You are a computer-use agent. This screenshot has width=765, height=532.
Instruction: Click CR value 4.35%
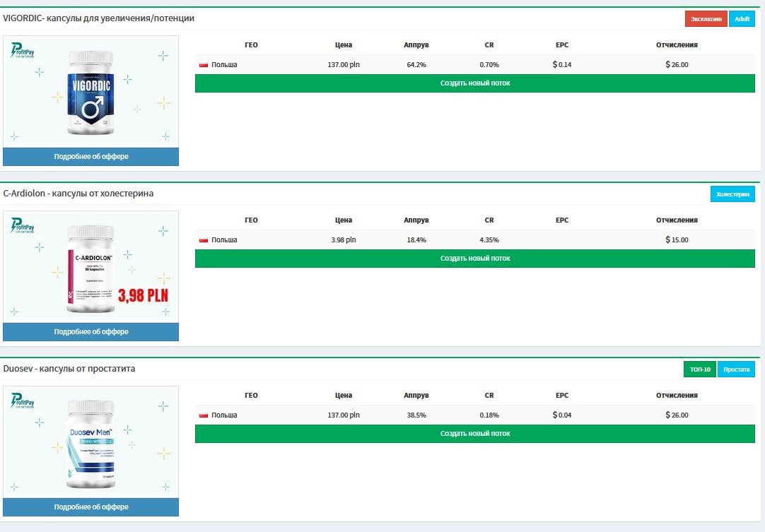(489, 240)
